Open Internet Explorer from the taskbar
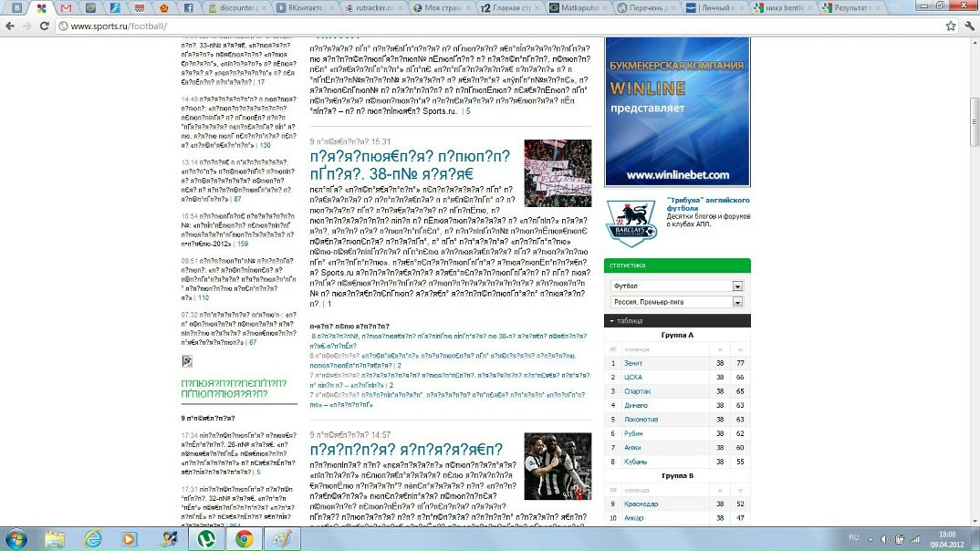 point(92,538)
